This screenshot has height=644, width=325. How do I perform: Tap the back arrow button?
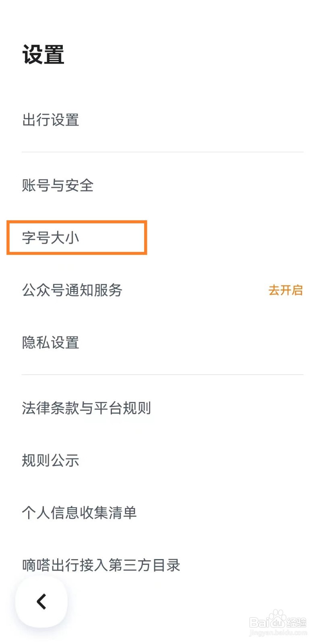click(41, 601)
